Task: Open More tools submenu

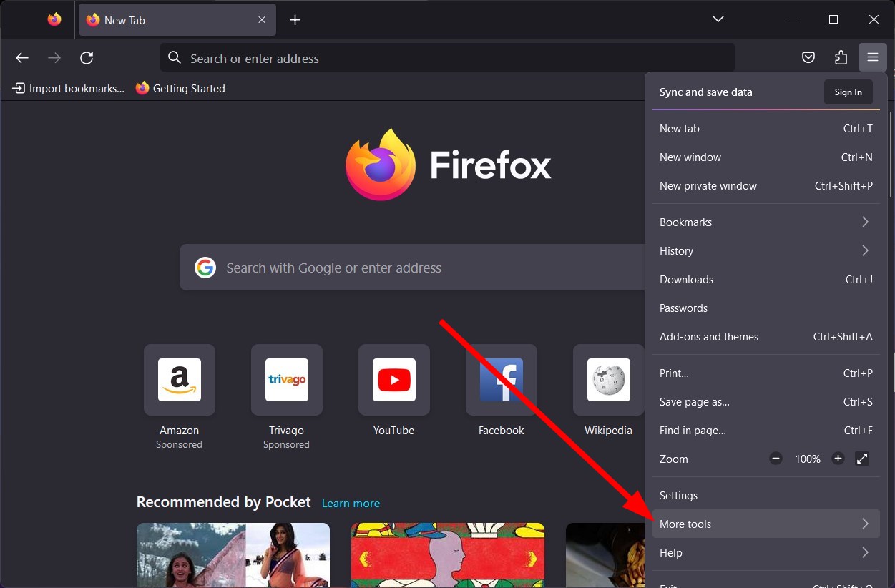Action: click(766, 524)
